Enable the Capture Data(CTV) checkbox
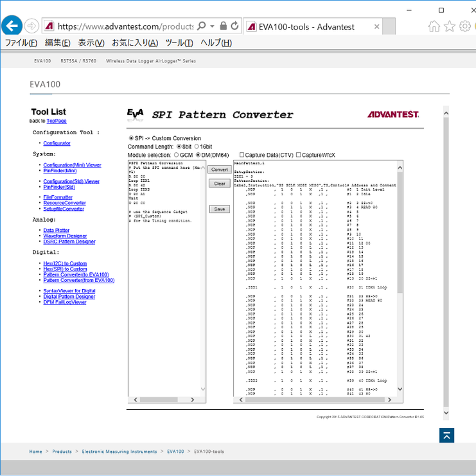Viewport: 476px width, 476px height. [242, 155]
